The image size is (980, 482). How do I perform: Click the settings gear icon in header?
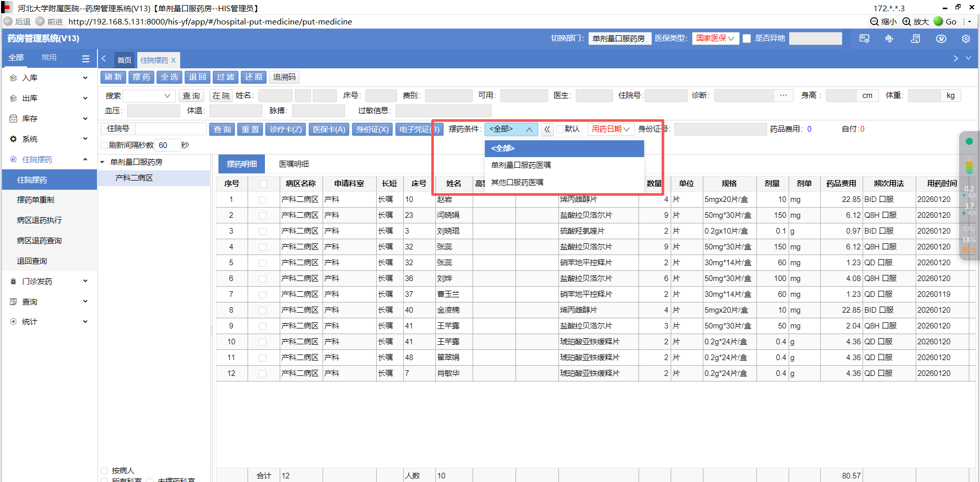tap(966, 39)
